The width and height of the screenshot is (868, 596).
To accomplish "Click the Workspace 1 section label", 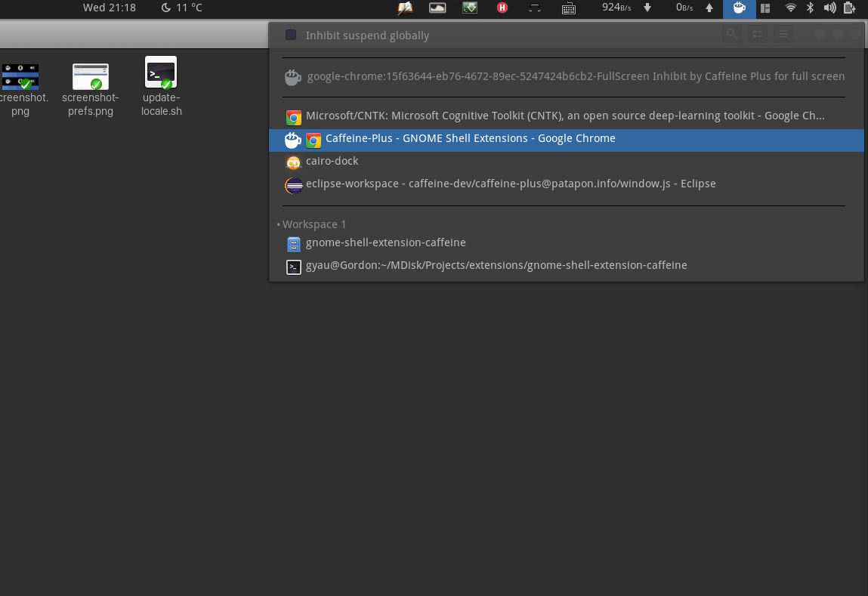I will coord(314,224).
